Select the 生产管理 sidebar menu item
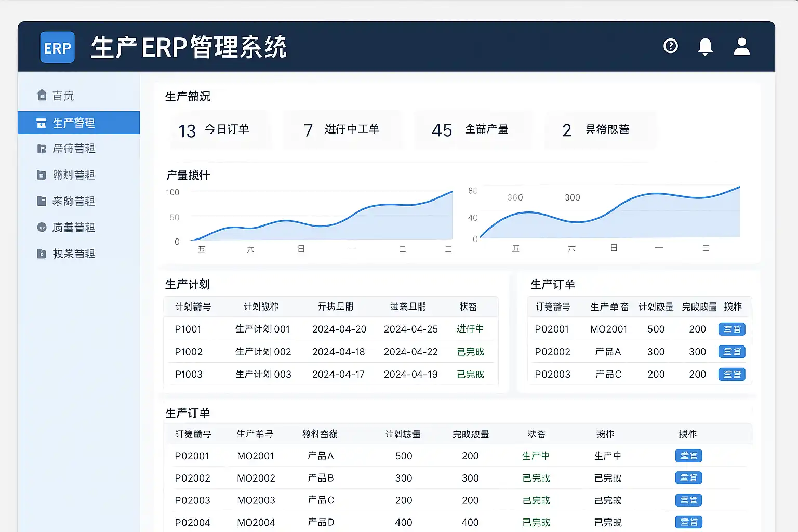 (74, 123)
